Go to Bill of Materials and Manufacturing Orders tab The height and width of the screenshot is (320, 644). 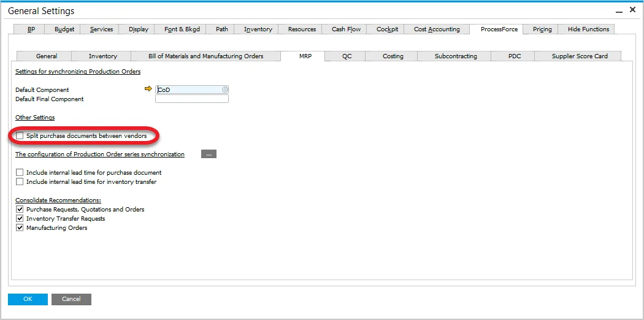205,56
